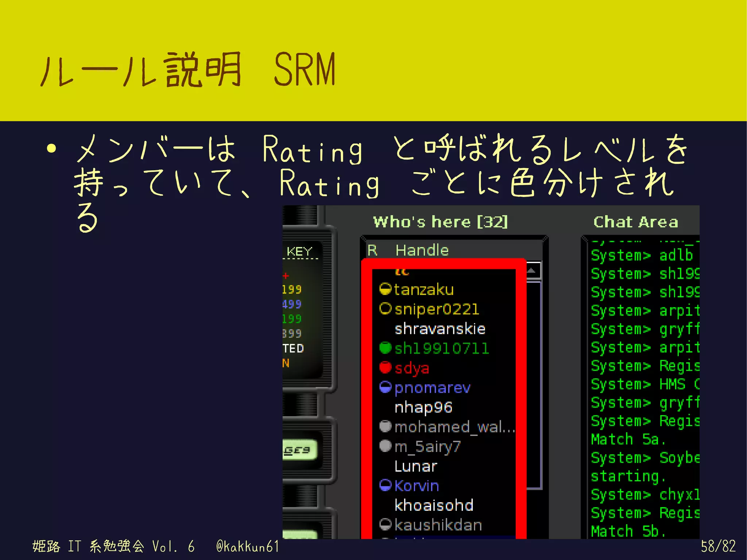Select handle tanzaku in the list
Screen dimensions: 747x560
pyautogui.click(x=424, y=290)
